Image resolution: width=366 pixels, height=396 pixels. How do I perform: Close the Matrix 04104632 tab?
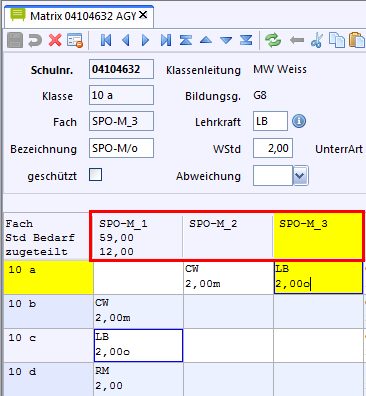[x=143, y=15]
